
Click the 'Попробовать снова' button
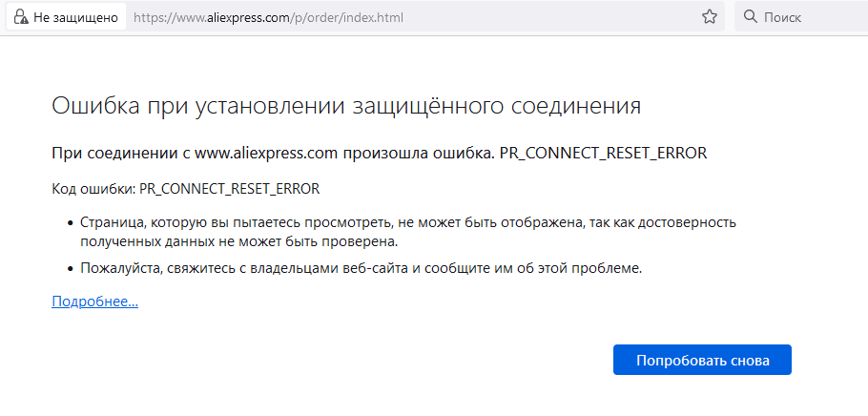702,360
